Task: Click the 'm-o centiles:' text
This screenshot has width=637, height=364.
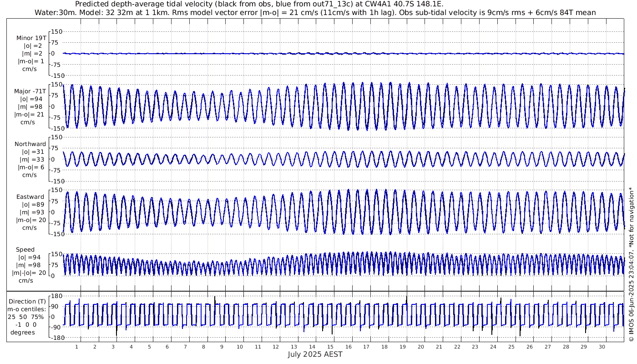Action: coord(27,309)
